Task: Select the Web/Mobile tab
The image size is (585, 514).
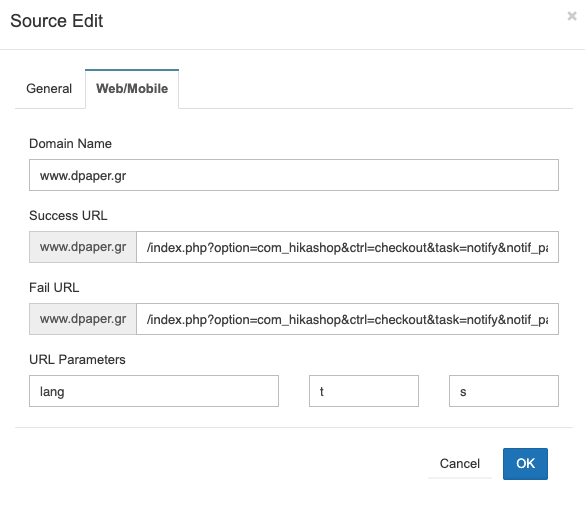Action: pos(132,89)
